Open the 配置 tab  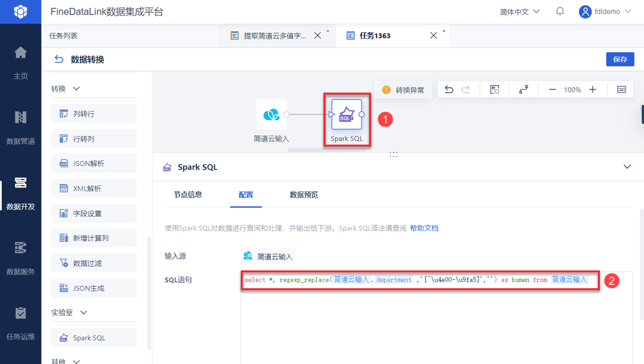tap(246, 195)
